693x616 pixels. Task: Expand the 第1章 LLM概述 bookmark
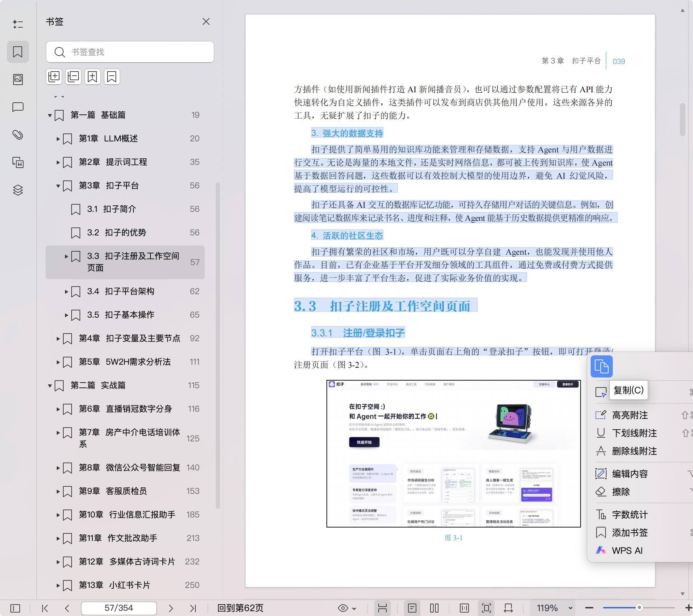(x=58, y=139)
